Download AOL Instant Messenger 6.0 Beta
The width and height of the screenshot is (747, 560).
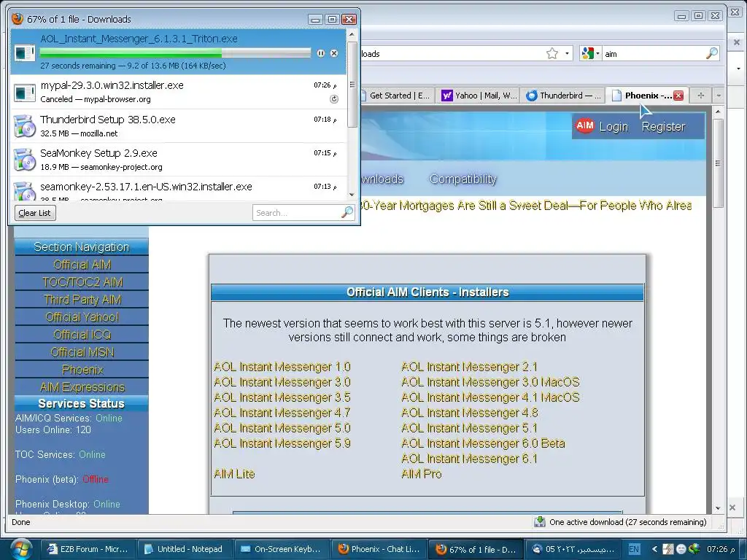(483, 443)
